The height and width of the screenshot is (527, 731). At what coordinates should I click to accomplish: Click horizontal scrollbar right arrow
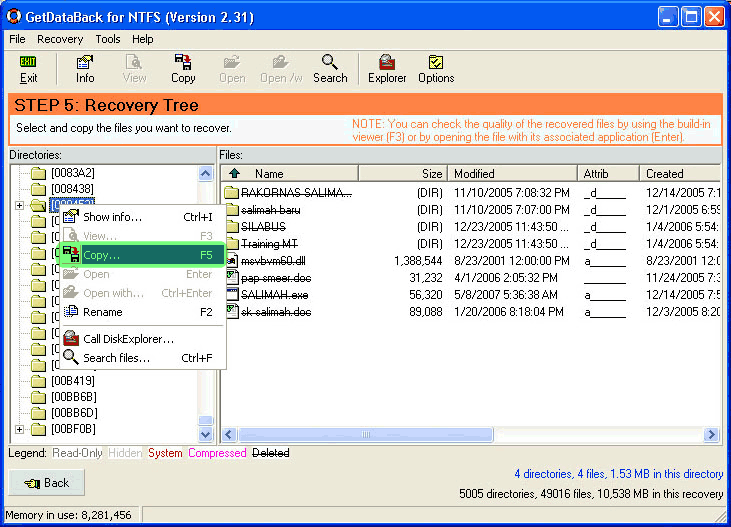tap(711, 435)
